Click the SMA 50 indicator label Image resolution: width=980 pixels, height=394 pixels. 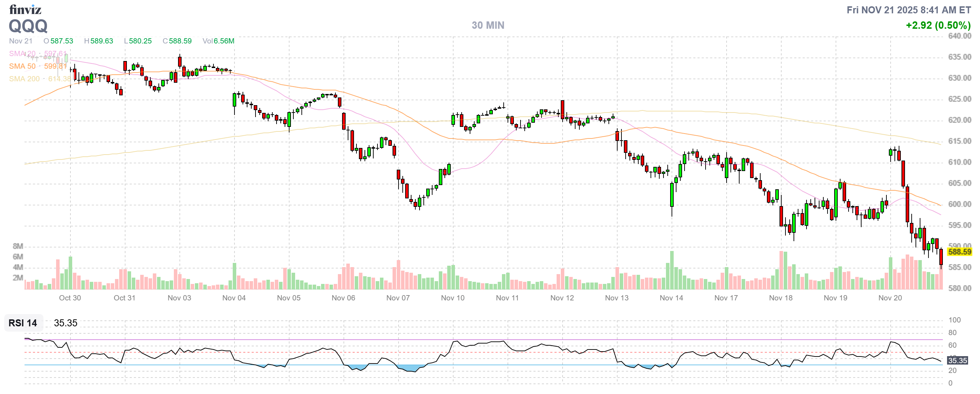click(x=22, y=66)
